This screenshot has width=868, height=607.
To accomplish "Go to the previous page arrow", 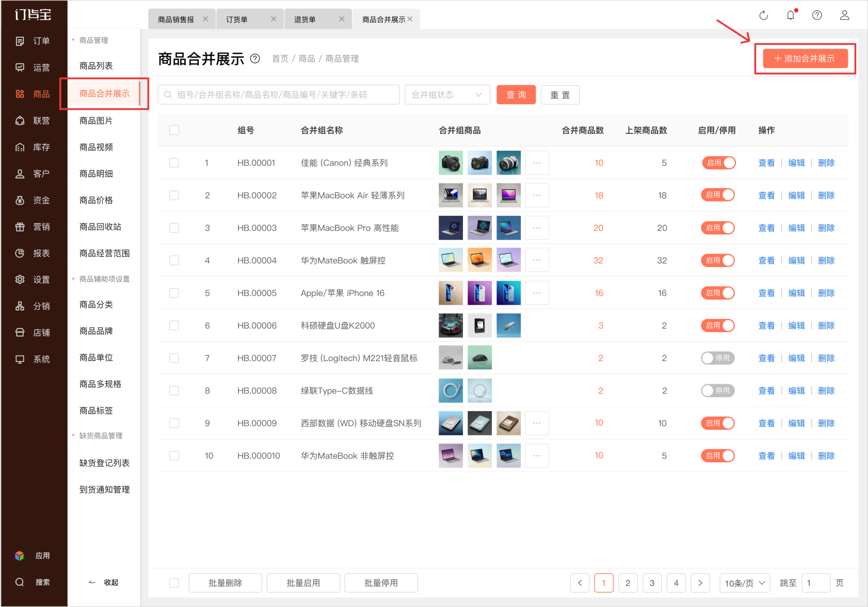I will [x=580, y=583].
